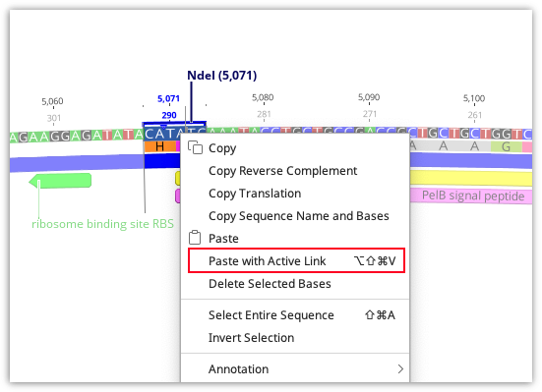542x392 pixels.
Task: Click the 5,080 ruler position marker
Action: 263,97
